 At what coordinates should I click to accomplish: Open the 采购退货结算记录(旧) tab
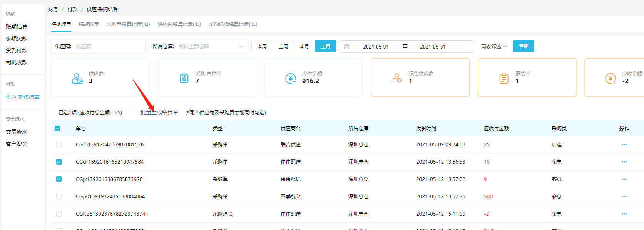[233, 24]
